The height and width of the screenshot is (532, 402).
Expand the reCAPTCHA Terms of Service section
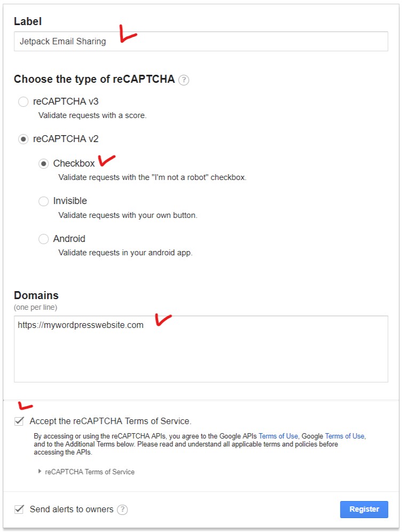[86, 472]
